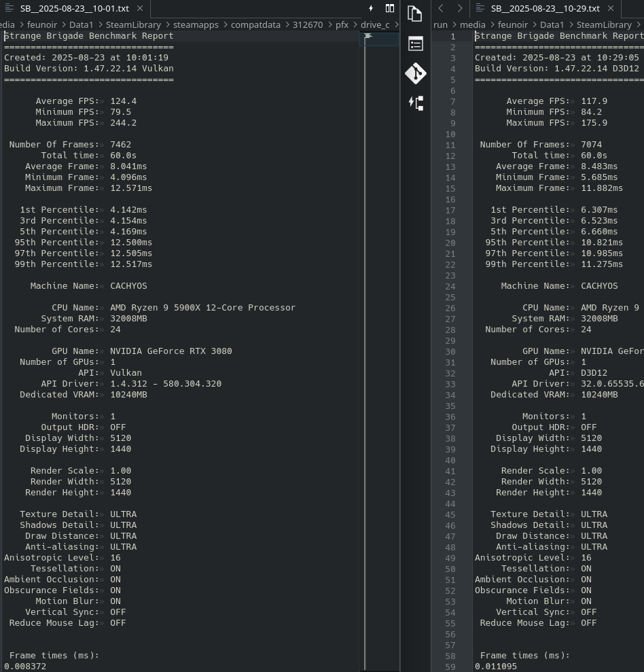Open the run breadcrumb in right pane
Screen dimensions: 644x672
click(440, 24)
